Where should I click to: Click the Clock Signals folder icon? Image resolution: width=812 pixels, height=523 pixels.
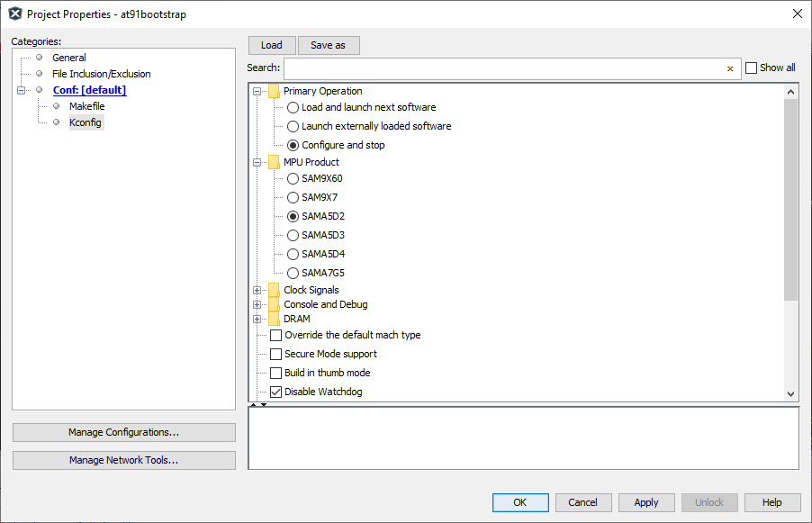click(x=274, y=290)
